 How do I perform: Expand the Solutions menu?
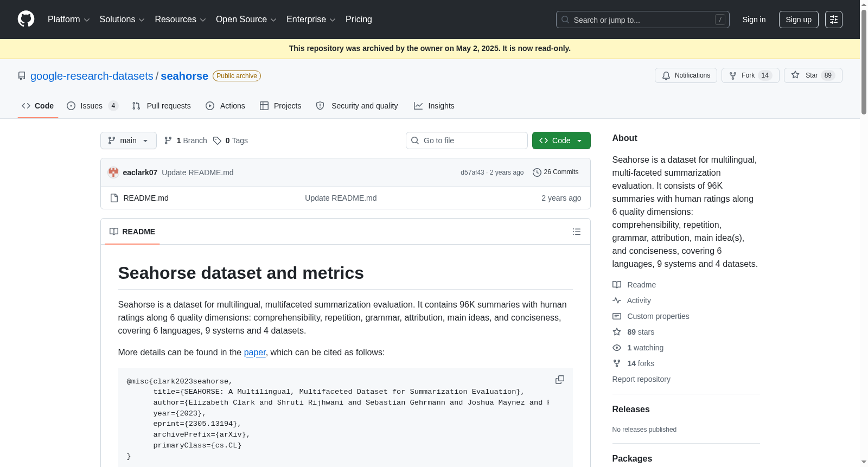point(122,20)
